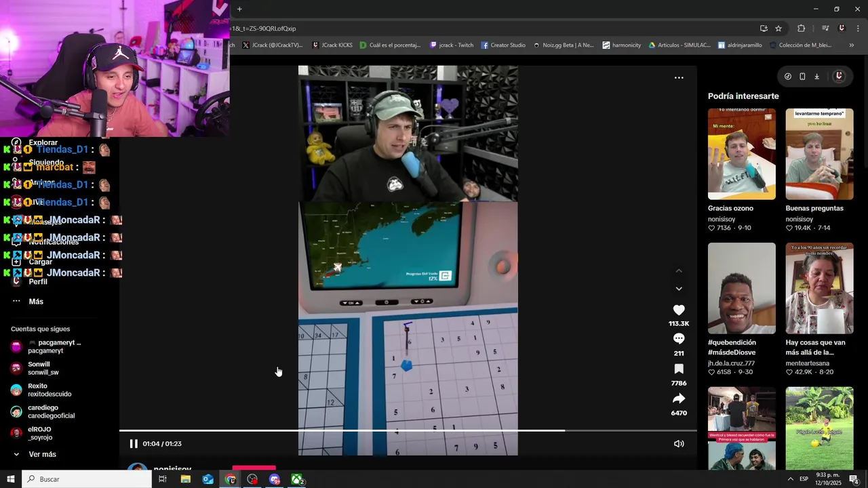Open Chrome extensions puzzle icon

pyautogui.click(x=802, y=28)
